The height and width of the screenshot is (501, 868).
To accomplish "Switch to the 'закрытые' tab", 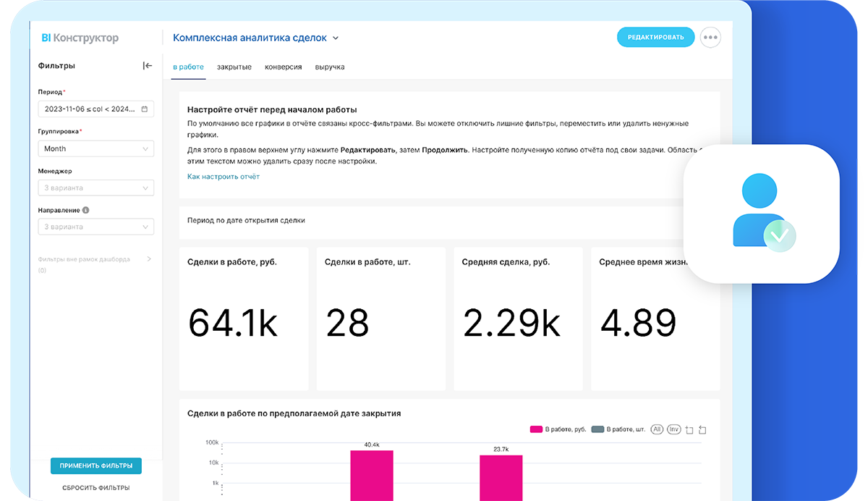I will 234,66.
